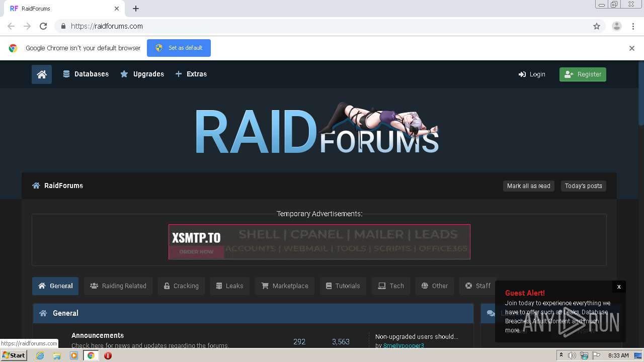Open the Extras menu
Screen dimensions: 644x362
(x=191, y=74)
